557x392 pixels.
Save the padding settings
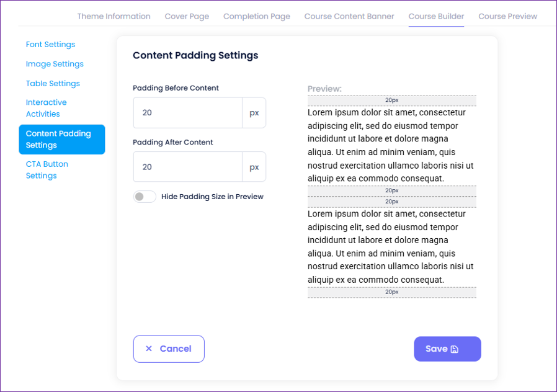coord(447,349)
